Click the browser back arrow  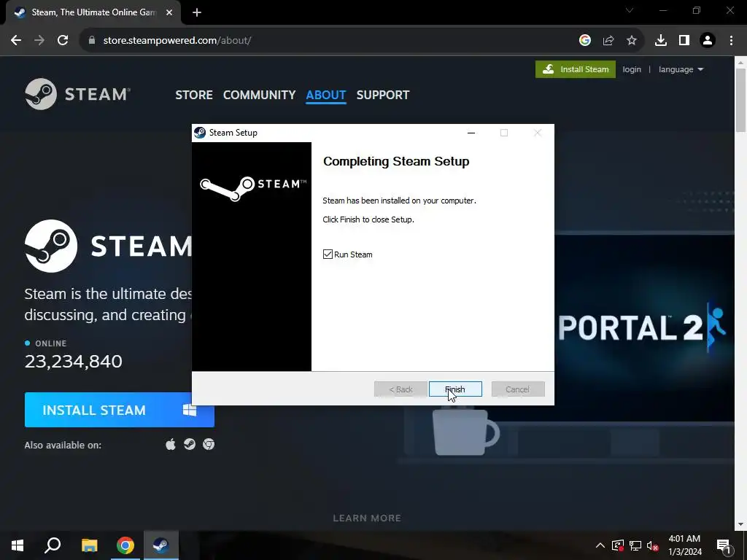(x=16, y=41)
